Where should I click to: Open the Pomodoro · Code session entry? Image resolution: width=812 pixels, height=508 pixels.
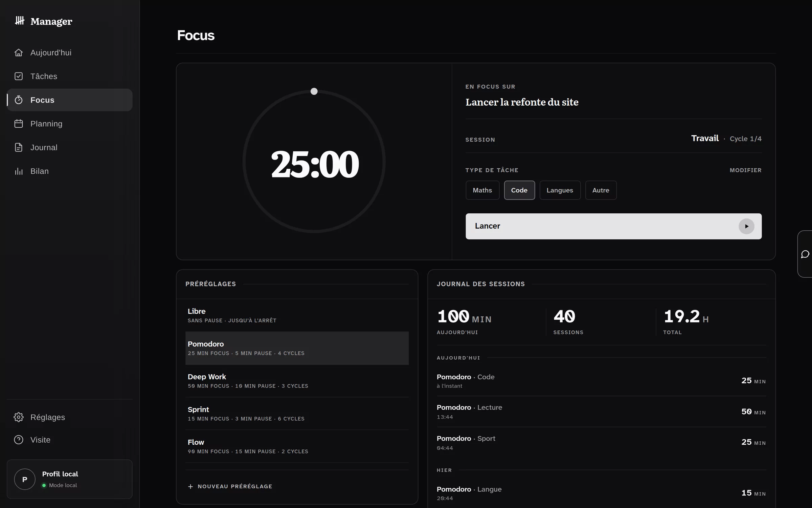tap(601, 381)
